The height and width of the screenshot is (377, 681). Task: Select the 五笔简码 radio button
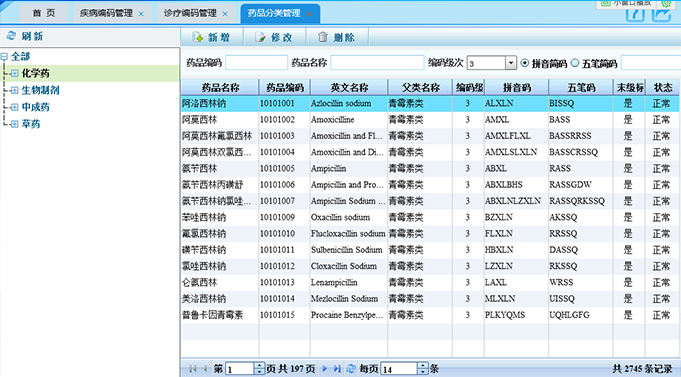(x=575, y=63)
